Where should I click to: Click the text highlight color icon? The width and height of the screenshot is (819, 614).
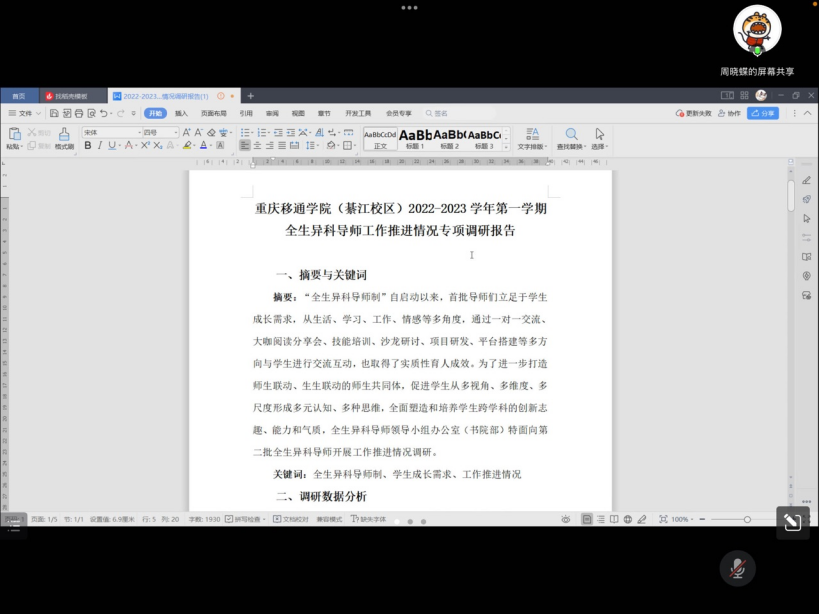187,146
